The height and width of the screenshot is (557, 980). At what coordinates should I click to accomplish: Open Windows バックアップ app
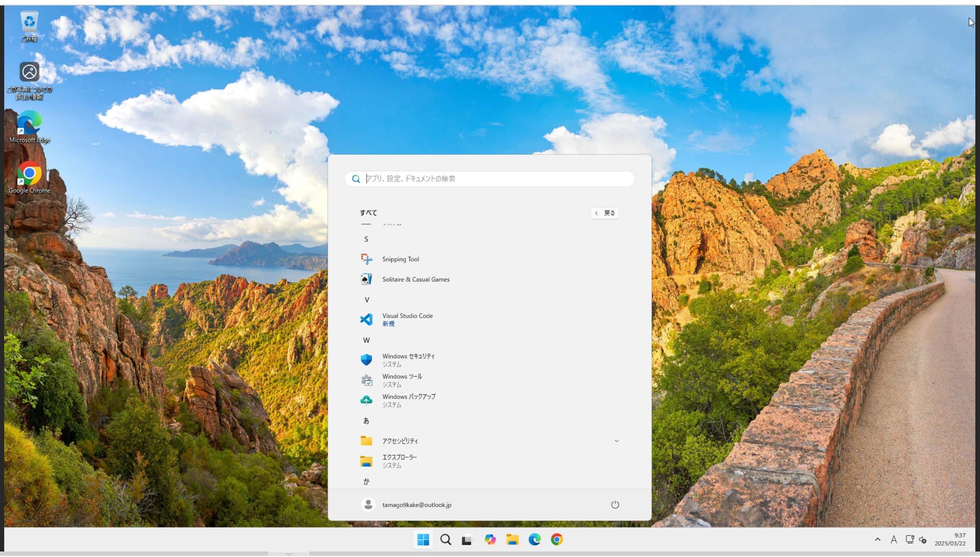[408, 400]
